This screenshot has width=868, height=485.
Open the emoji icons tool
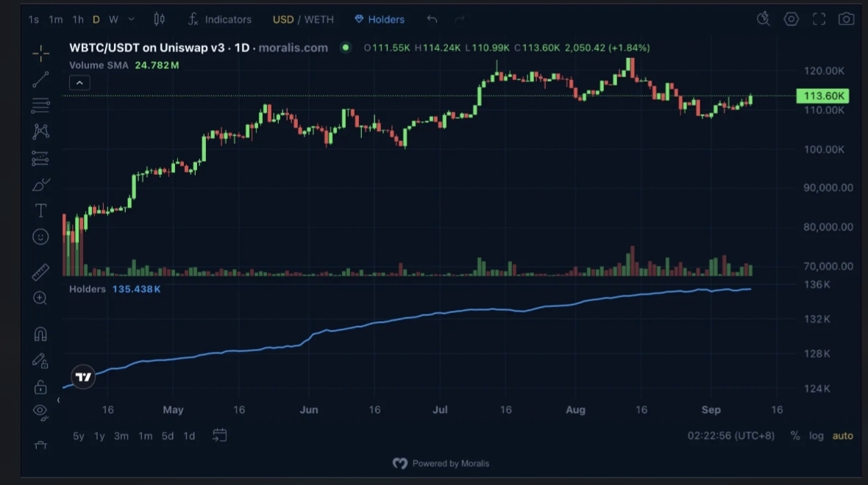pyautogui.click(x=40, y=237)
